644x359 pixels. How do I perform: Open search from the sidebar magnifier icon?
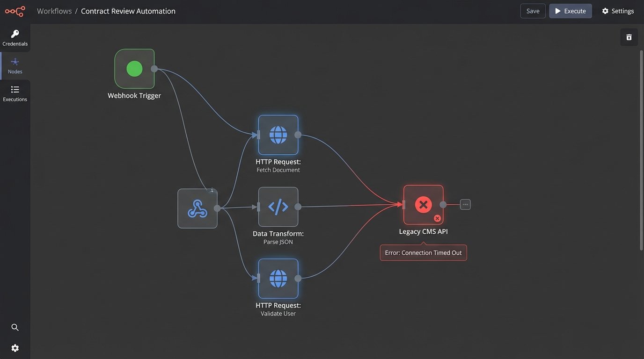point(15,327)
